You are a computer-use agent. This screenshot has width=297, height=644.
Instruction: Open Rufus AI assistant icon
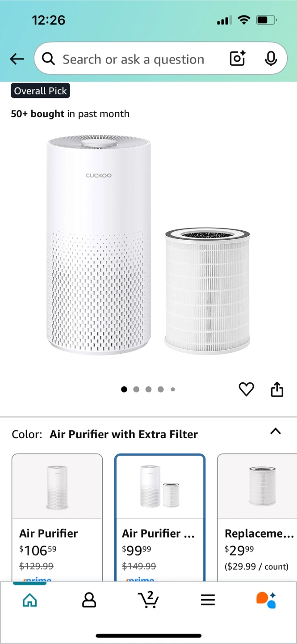coord(266,600)
